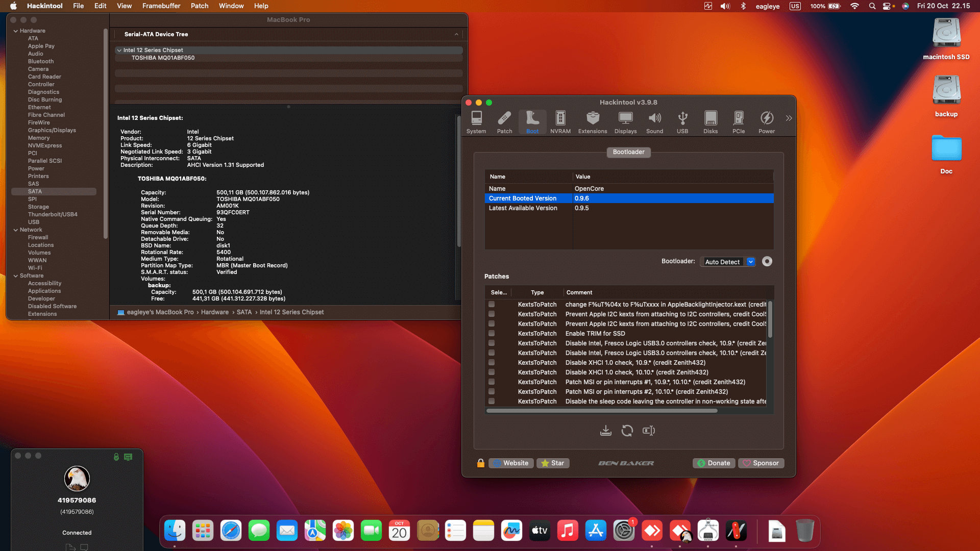Check the Disable XHCI 1.0 check 10.9 patch
Viewport: 980px width, 551px height.
click(x=492, y=362)
